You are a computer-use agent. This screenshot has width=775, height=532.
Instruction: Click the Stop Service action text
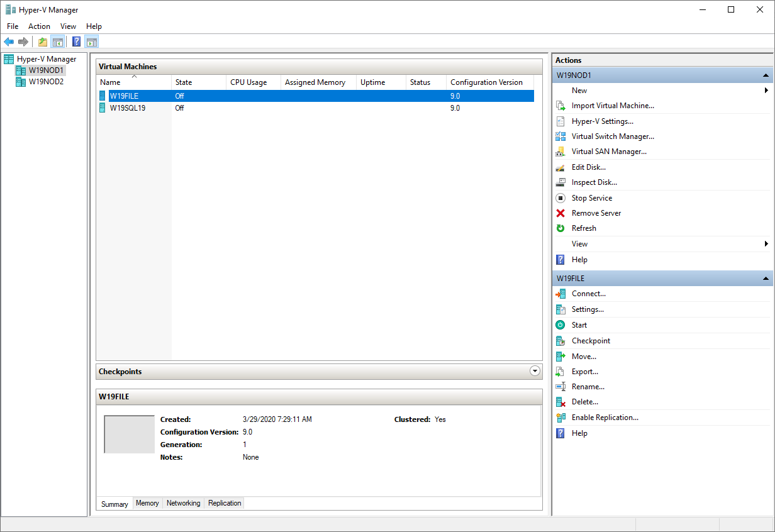click(x=591, y=198)
